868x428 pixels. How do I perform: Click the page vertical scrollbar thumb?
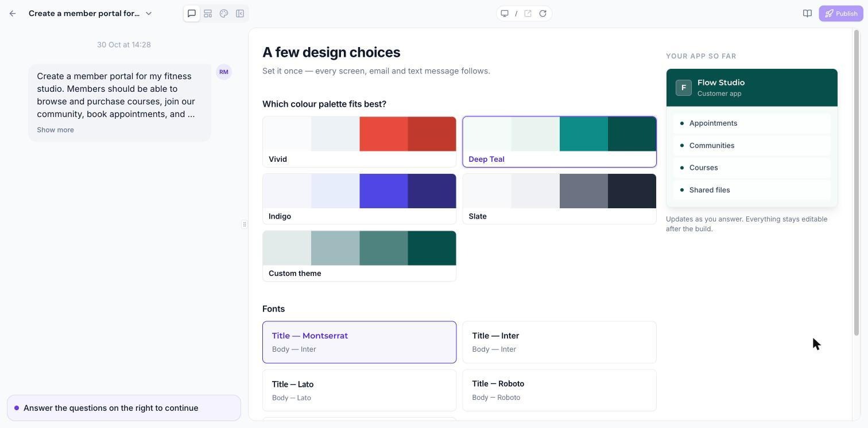point(857,182)
